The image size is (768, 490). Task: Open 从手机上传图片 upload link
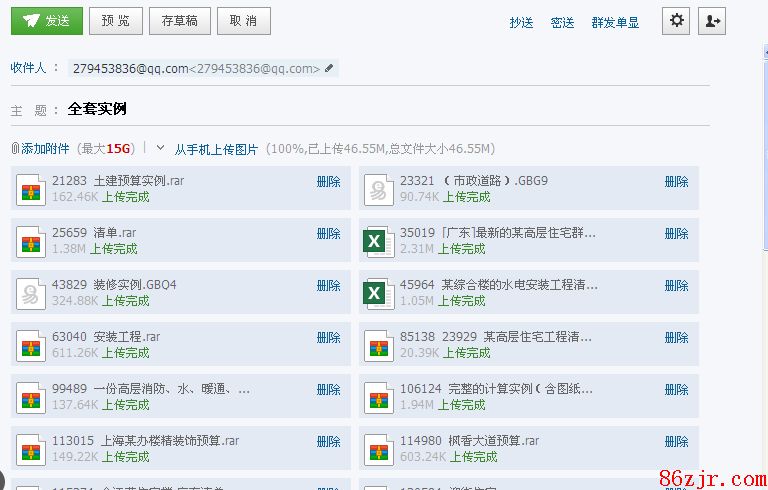click(216, 149)
